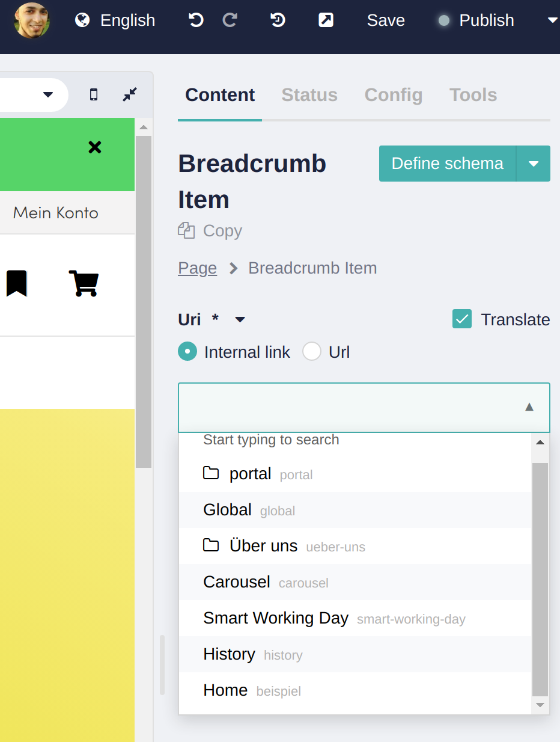Click the redo icon in the top bar
Image resolution: width=560 pixels, height=742 pixels.
pos(230,20)
